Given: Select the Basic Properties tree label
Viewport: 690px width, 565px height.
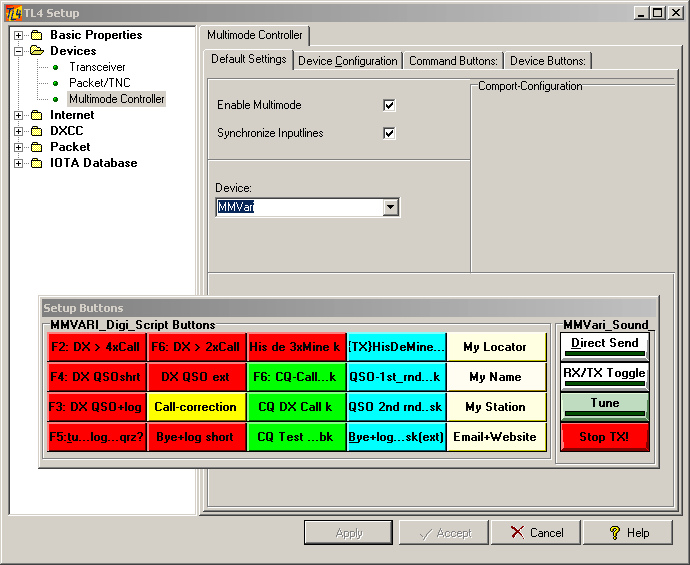Looking at the screenshot, I should (x=96, y=35).
